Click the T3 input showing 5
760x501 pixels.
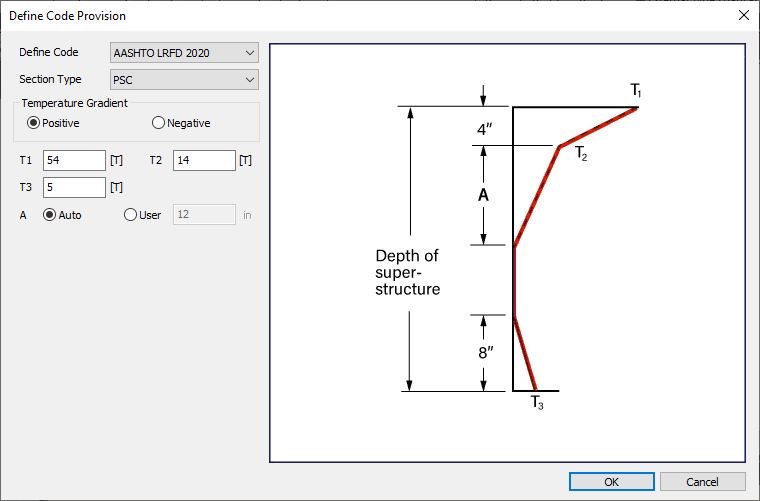coord(75,187)
